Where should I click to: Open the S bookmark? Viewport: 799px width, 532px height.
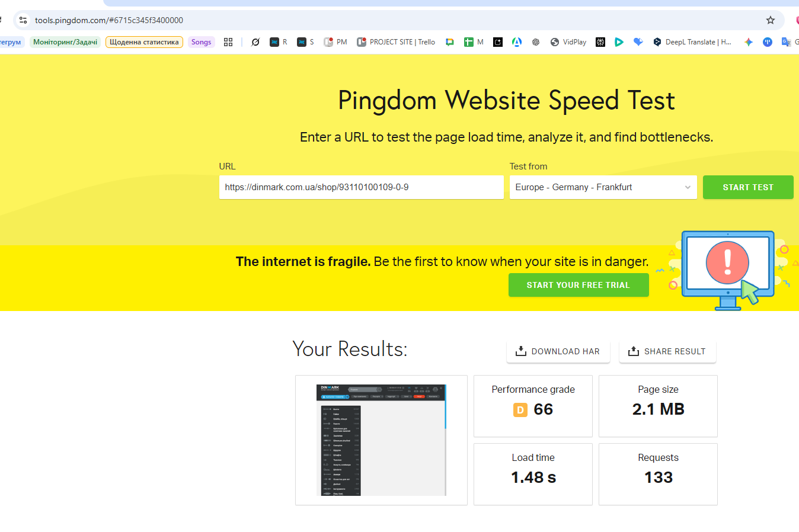pos(306,42)
